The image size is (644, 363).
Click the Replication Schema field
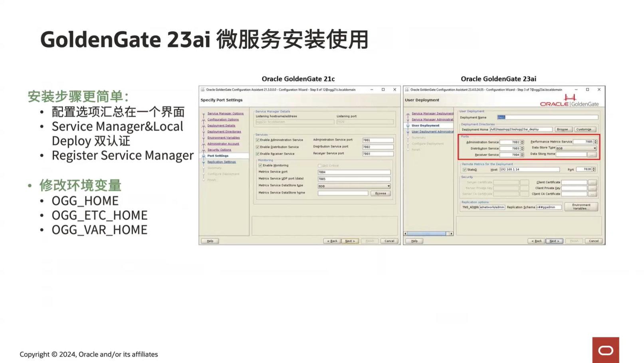coord(549,207)
